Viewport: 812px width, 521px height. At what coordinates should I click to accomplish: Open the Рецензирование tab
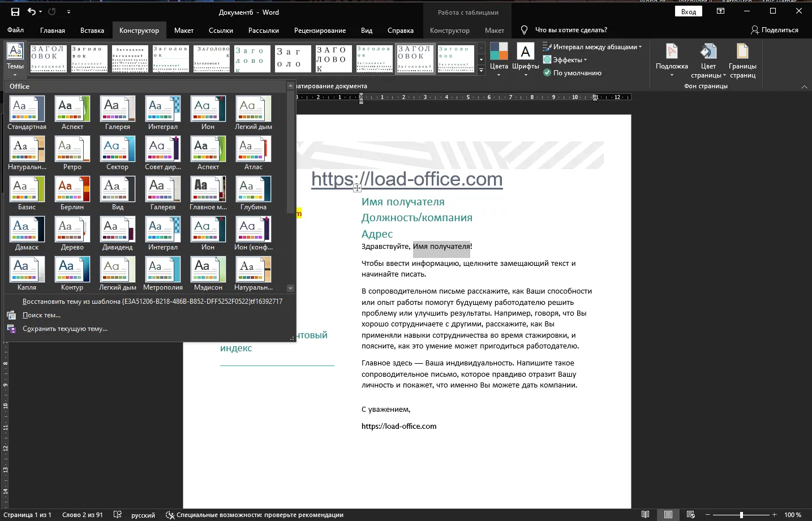click(x=320, y=31)
